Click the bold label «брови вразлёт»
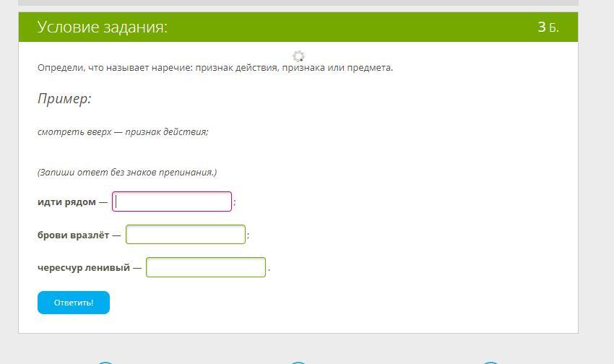The width and height of the screenshot is (614, 364). pyautogui.click(x=73, y=235)
